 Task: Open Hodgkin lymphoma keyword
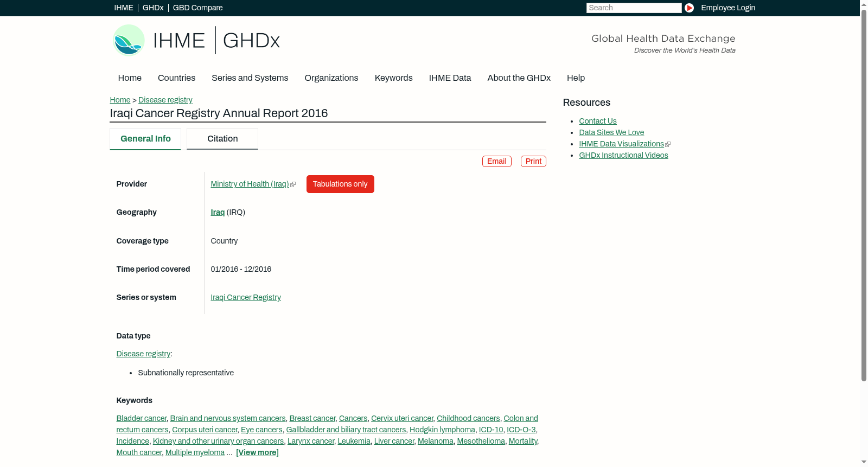(442, 430)
